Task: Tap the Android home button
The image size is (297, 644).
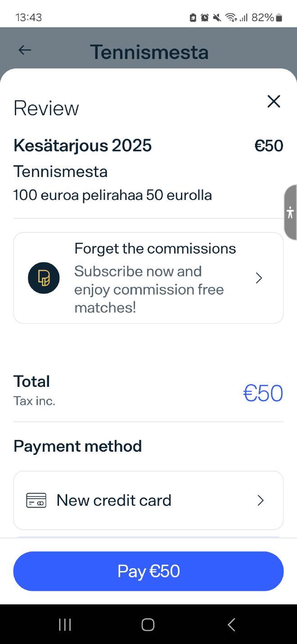Action: point(148,625)
